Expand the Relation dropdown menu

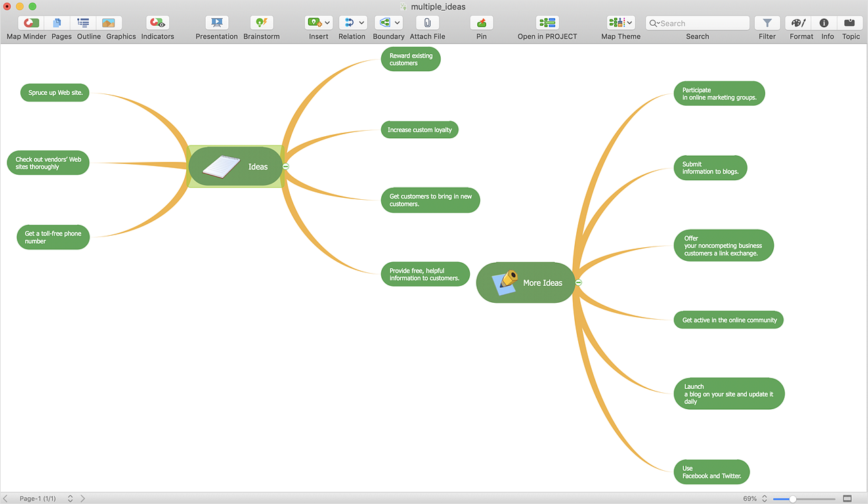click(x=361, y=23)
